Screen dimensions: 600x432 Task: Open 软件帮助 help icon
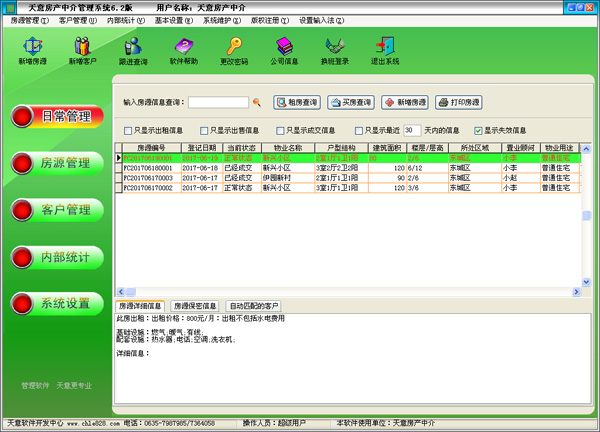point(184,48)
